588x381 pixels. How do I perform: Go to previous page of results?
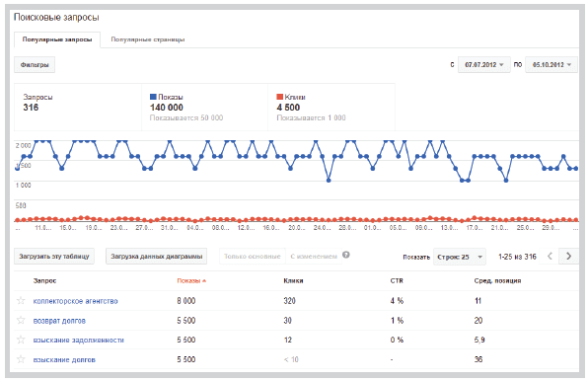pos(550,256)
